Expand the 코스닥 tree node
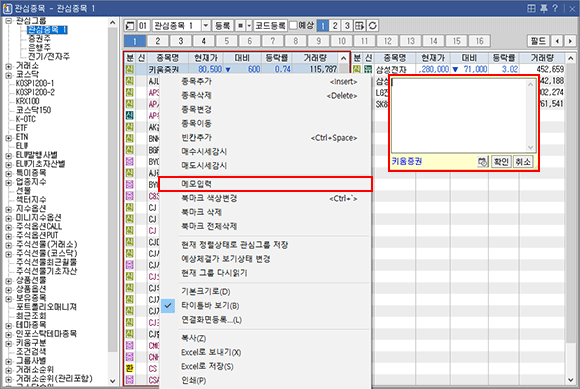Screen dimensions: 580x389 [9, 75]
